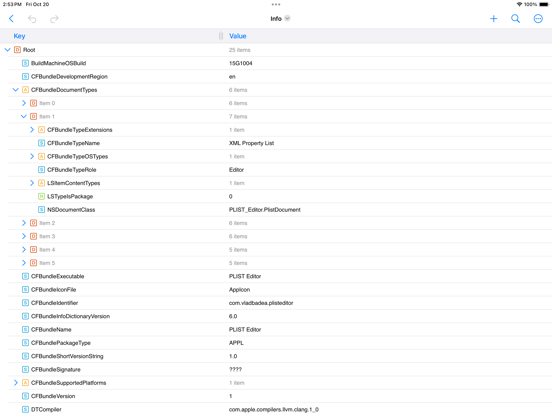Undo the last edit

click(x=32, y=19)
